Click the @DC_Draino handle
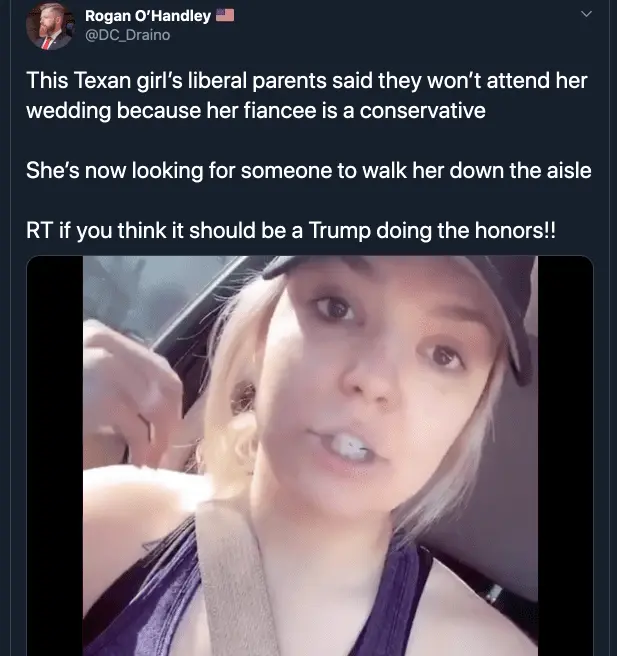This screenshot has width=617, height=656. click(x=127, y=35)
